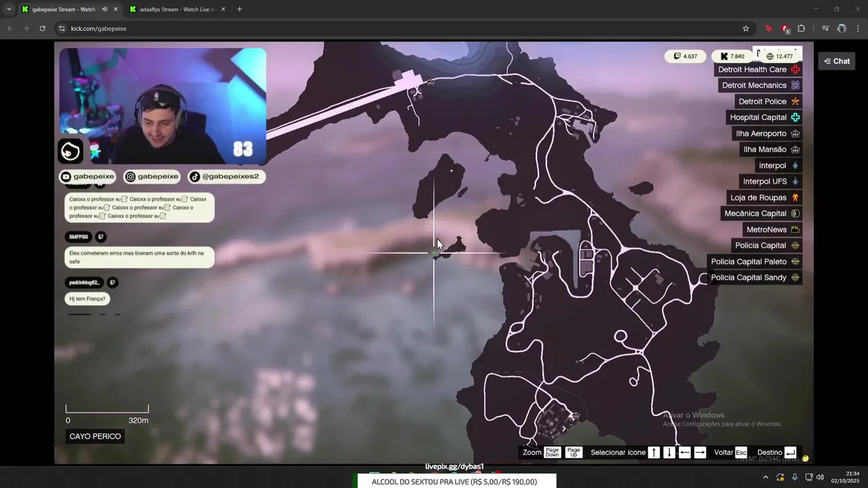Click the Page Up zoom key icon
This screenshot has width=868, height=488.
(x=574, y=452)
